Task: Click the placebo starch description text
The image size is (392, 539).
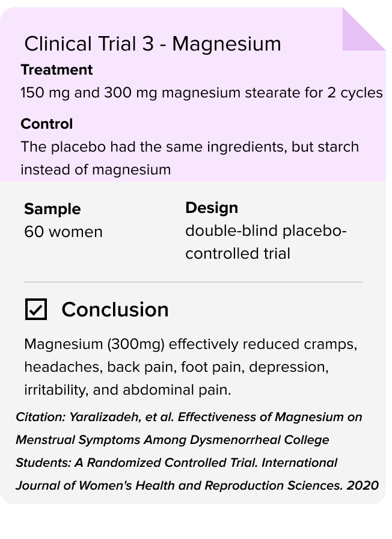Action: 189,158
